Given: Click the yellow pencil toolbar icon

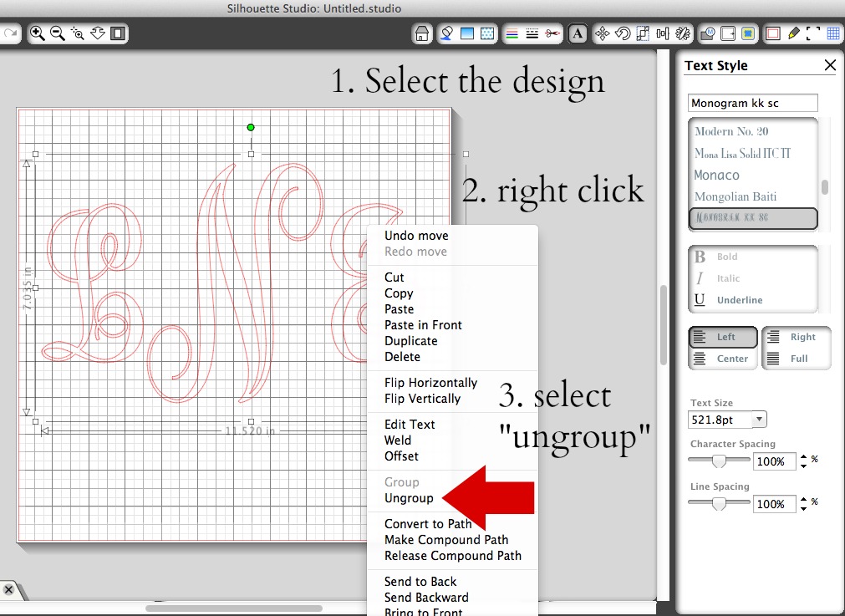Looking at the screenshot, I should coord(793,33).
